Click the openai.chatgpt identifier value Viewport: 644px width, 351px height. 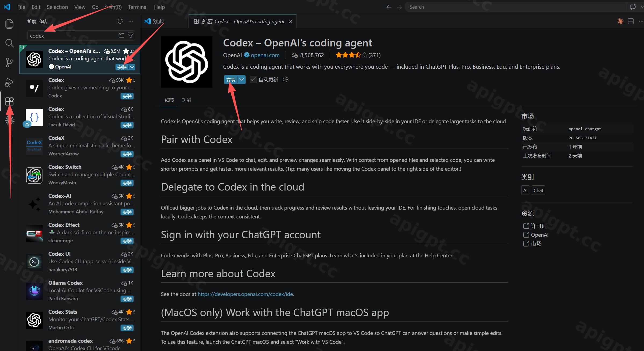[585, 129]
